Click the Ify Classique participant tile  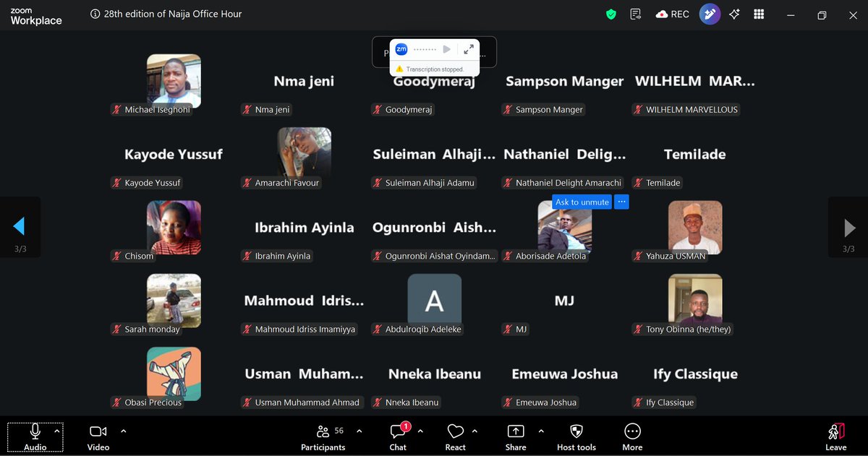694,373
